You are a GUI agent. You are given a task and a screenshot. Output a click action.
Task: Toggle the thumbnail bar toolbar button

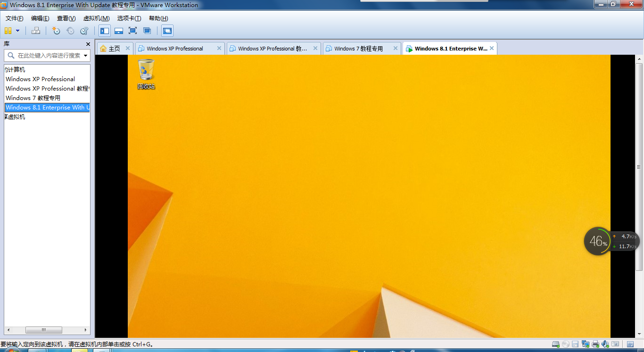pos(119,31)
